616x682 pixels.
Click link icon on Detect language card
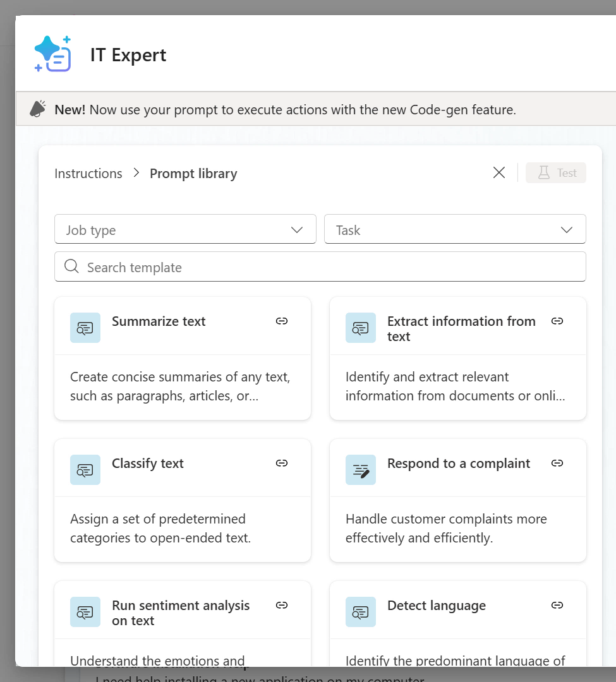[x=557, y=606]
